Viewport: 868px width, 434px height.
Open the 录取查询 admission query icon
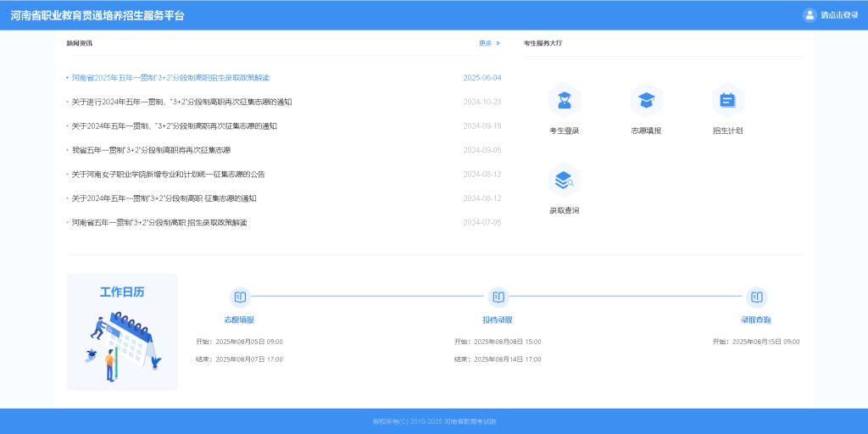(564, 181)
